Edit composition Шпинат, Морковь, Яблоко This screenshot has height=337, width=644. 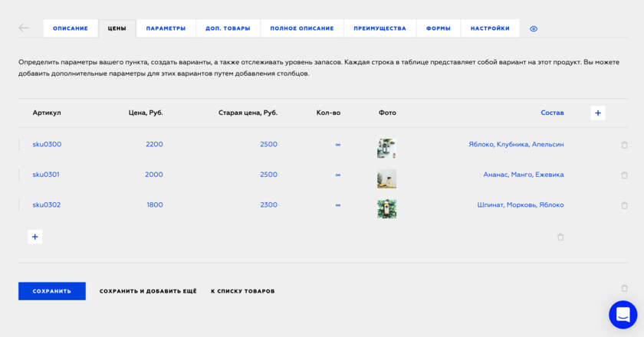(521, 204)
